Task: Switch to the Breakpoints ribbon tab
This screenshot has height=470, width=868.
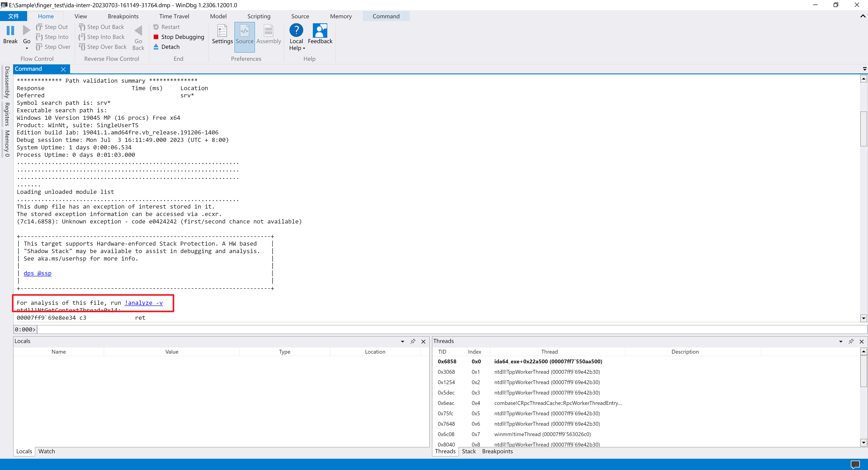Action: pos(123,16)
